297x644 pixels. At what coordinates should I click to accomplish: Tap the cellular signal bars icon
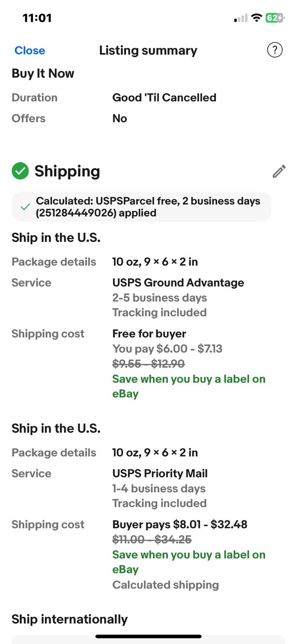coord(241,19)
